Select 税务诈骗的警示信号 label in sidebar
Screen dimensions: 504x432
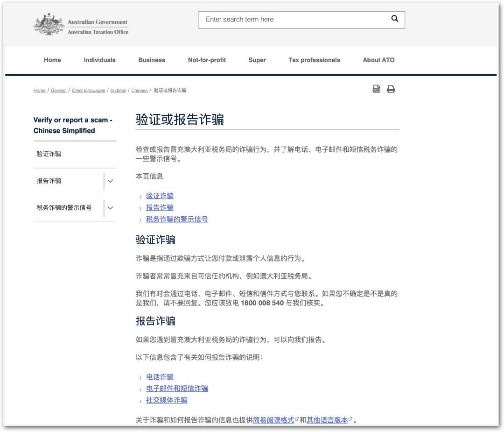pyautogui.click(x=64, y=208)
